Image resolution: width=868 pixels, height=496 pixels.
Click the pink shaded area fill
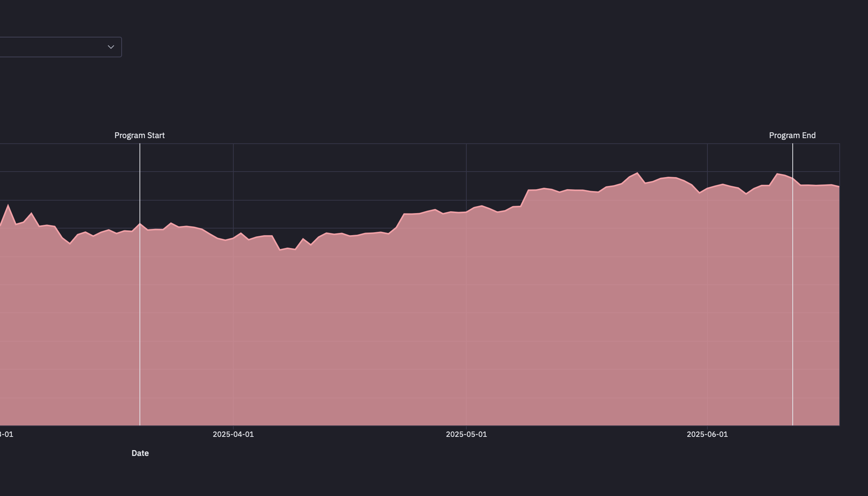click(x=441, y=331)
